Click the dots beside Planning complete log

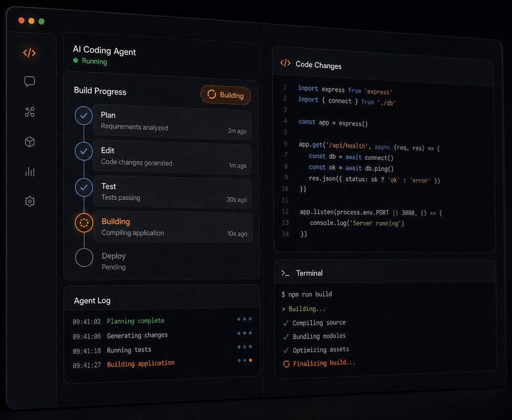245,319
